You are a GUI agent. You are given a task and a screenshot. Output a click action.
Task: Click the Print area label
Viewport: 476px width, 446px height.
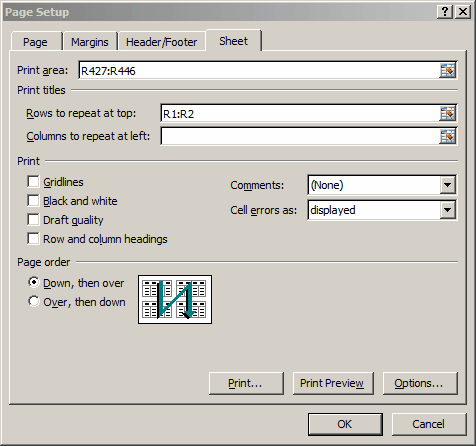tap(43, 70)
